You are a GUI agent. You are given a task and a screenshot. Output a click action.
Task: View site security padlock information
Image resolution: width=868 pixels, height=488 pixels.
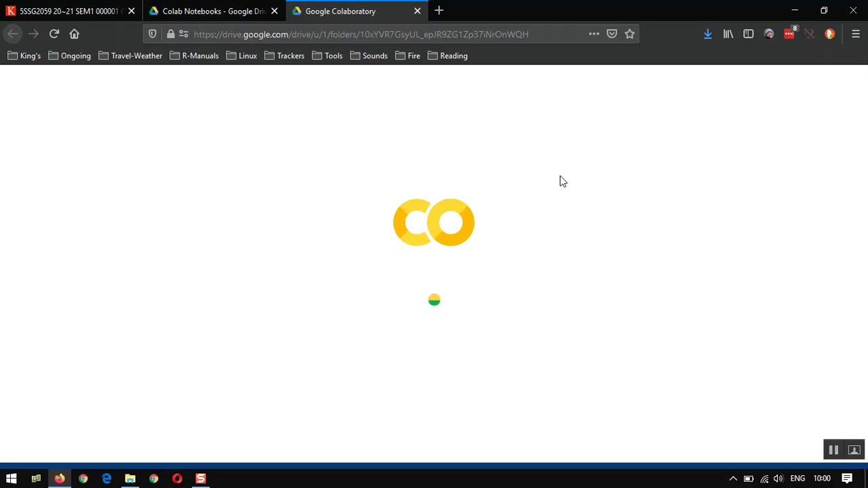170,34
